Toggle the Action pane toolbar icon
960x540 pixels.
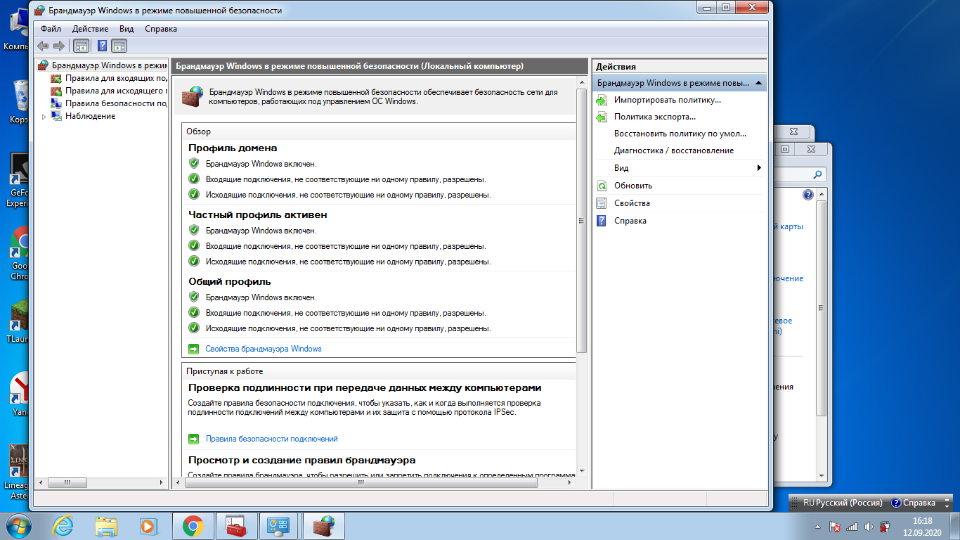pyautogui.click(x=119, y=46)
